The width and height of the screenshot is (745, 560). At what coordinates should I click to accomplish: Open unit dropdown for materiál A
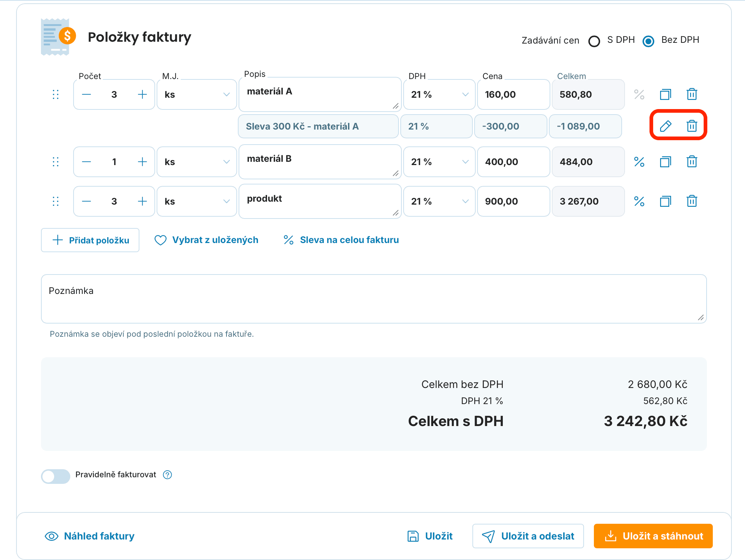coord(197,94)
